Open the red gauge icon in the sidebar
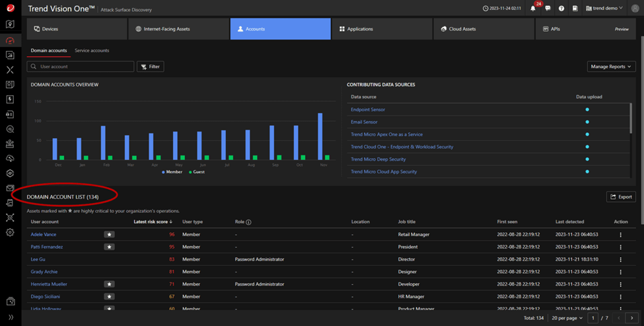This screenshot has width=644, height=326. pyautogui.click(x=11, y=40)
